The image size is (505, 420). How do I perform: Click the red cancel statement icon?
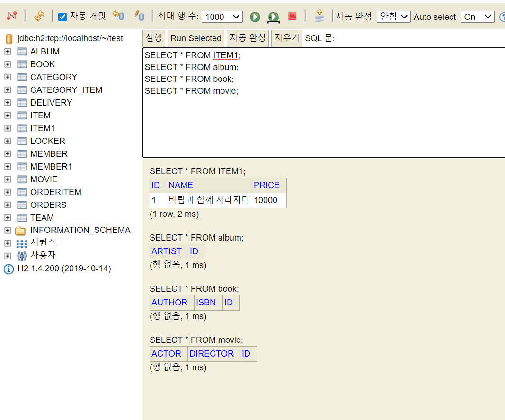coord(292,16)
